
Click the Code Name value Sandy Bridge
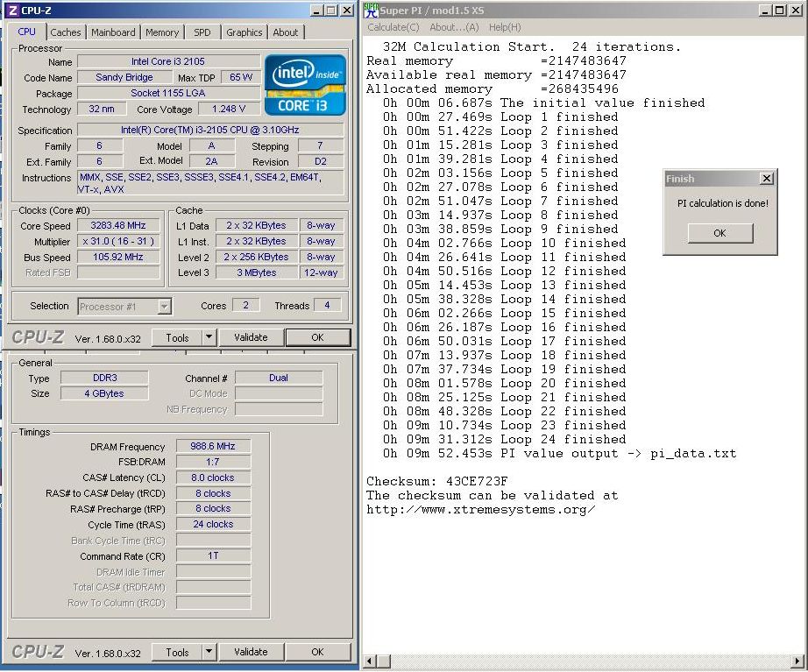point(124,77)
